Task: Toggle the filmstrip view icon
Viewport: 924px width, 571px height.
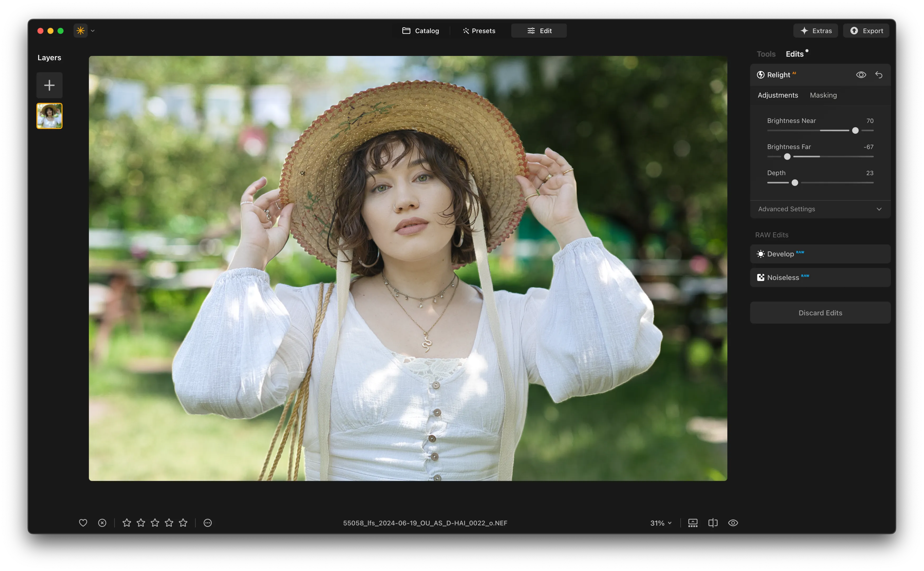Action: click(693, 523)
